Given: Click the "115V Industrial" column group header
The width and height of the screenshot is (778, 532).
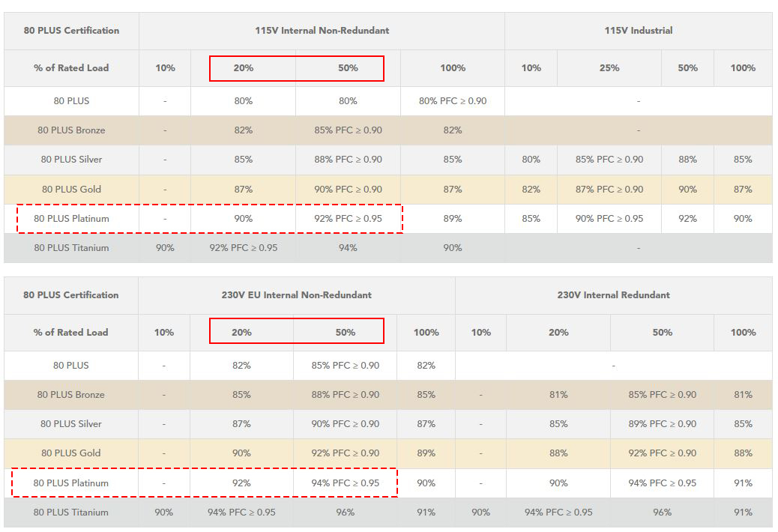Looking at the screenshot, I should [638, 31].
